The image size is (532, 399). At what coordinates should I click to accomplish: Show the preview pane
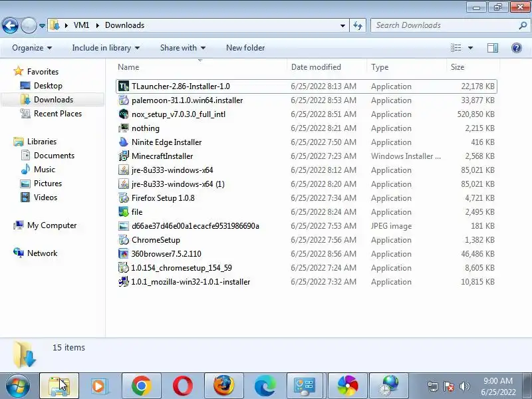tap(493, 48)
